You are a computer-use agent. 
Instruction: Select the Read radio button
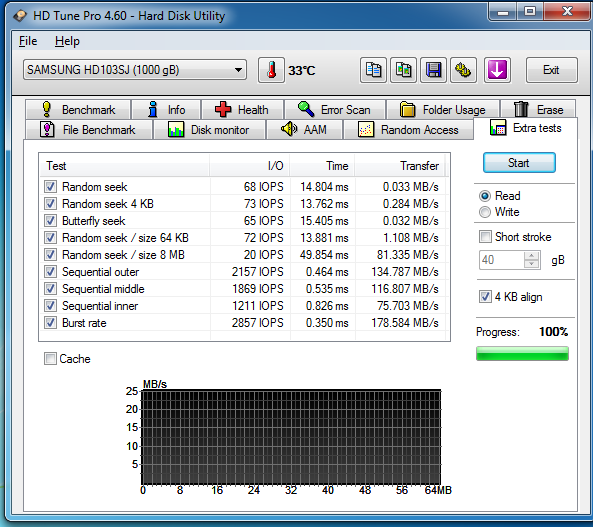tap(485, 196)
